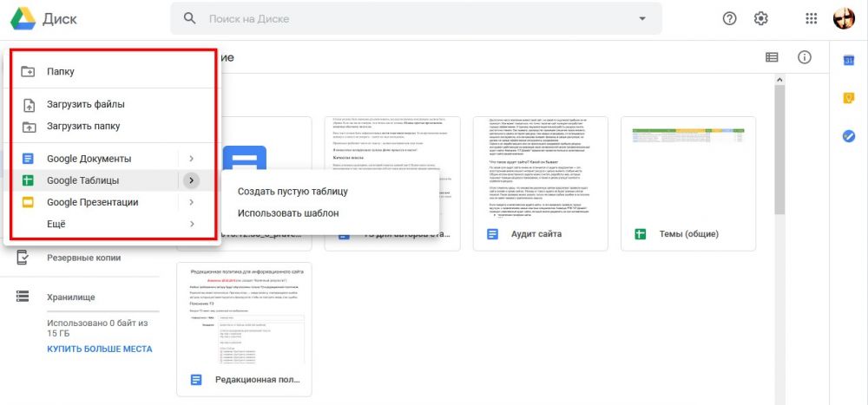Click the account avatar picture
Screen dimensions: 868x405
click(845, 19)
